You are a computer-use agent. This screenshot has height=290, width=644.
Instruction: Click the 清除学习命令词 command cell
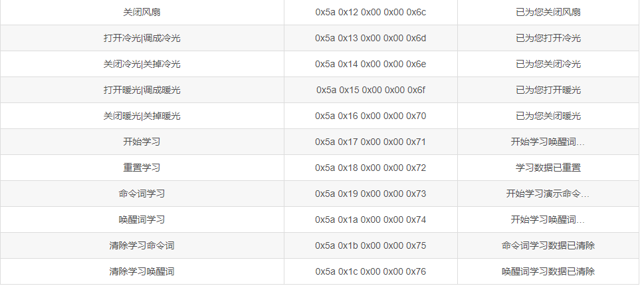click(142, 245)
